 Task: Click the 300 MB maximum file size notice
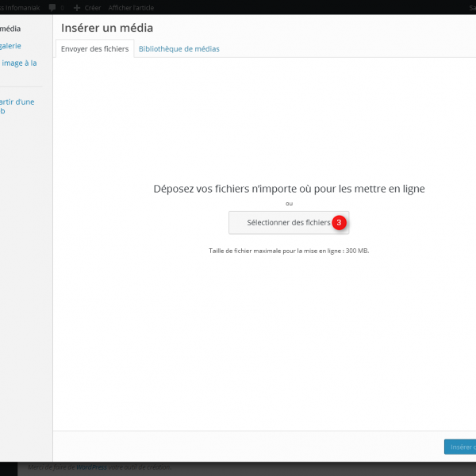[289, 250]
